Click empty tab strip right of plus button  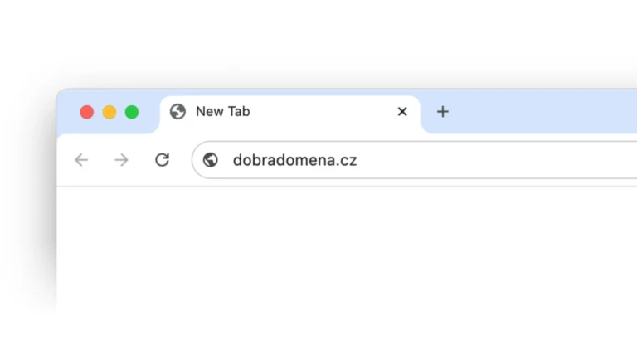pos(547,112)
